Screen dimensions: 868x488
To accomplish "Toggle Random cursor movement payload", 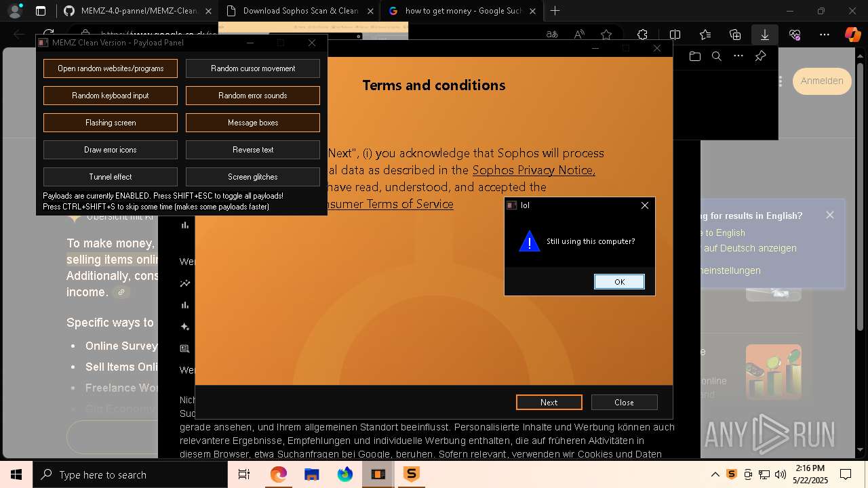I will (x=253, y=68).
